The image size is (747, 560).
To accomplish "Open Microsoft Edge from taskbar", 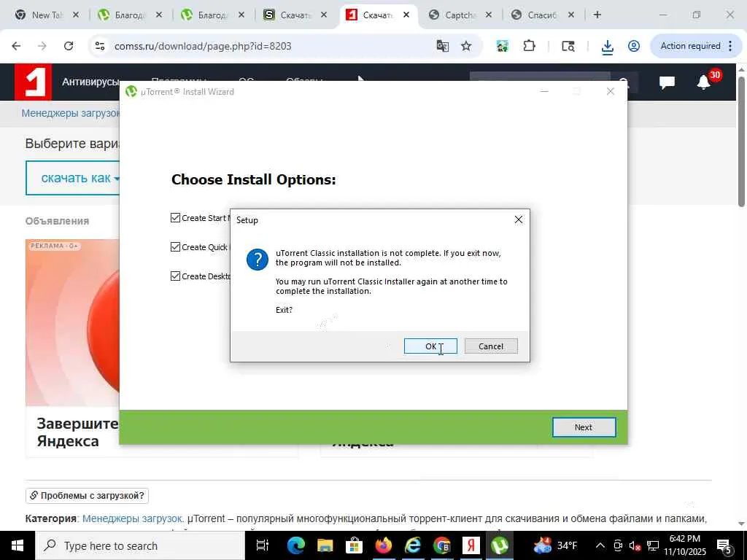I will (x=295, y=545).
